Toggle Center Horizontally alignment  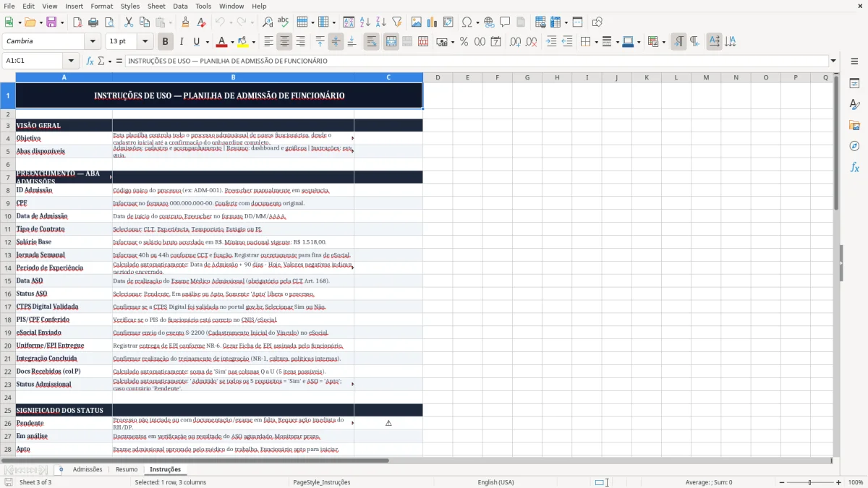point(284,42)
